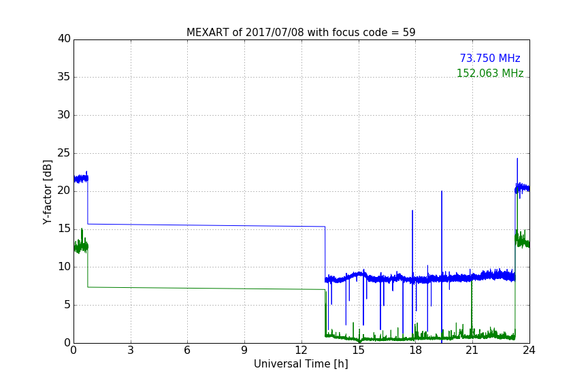
Task: Select the green '152.063 MHz' legend label
Action: (490, 73)
